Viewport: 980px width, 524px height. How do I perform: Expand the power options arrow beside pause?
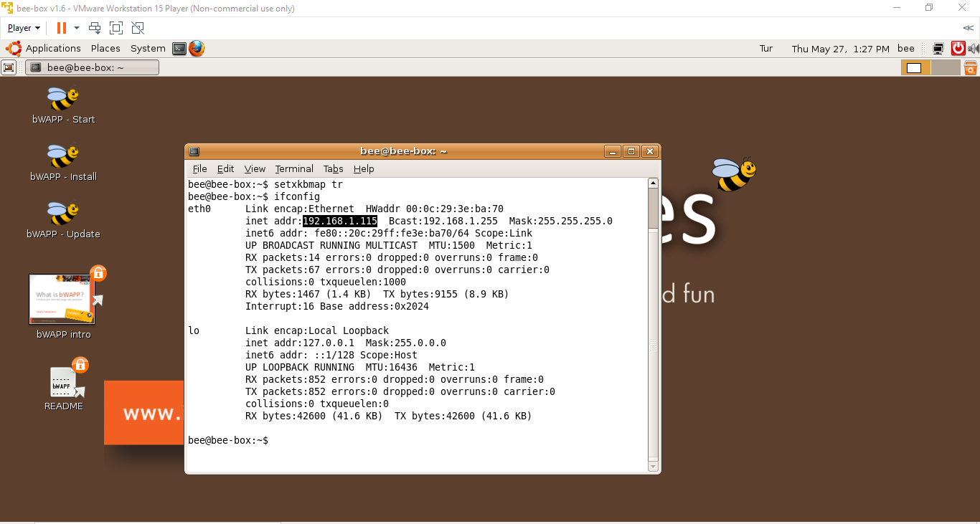(x=77, y=28)
